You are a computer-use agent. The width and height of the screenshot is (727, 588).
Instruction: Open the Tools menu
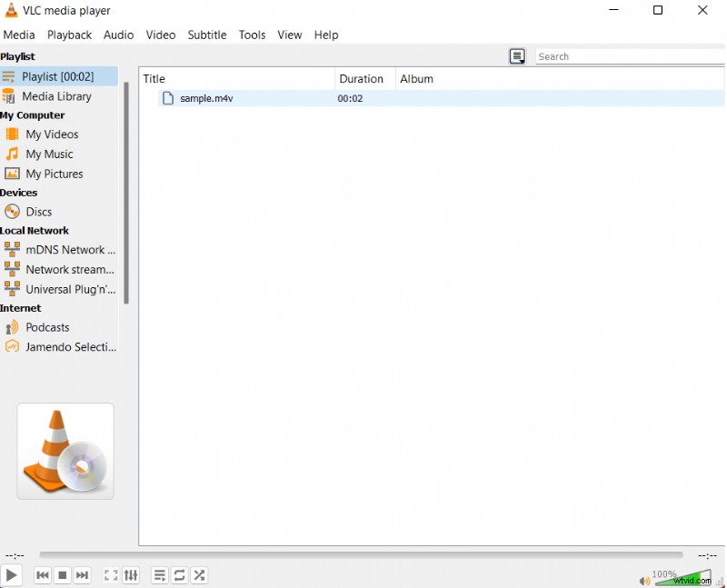pyautogui.click(x=252, y=35)
